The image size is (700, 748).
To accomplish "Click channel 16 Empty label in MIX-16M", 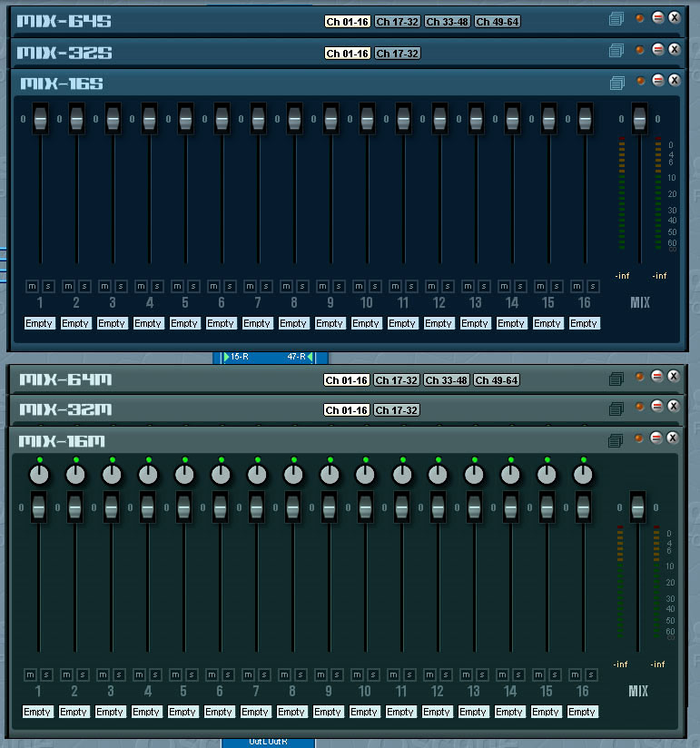I will tap(582, 712).
